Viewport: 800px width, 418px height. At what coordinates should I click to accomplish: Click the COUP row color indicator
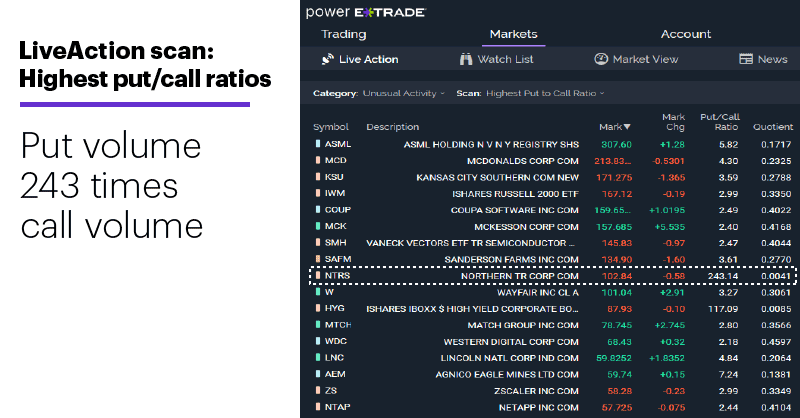[318, 210]
